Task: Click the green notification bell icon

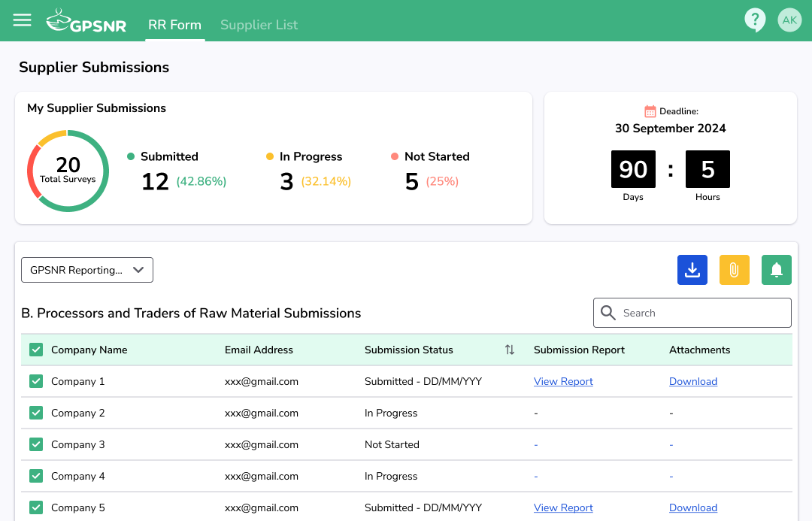Action: tap(776, 269)
